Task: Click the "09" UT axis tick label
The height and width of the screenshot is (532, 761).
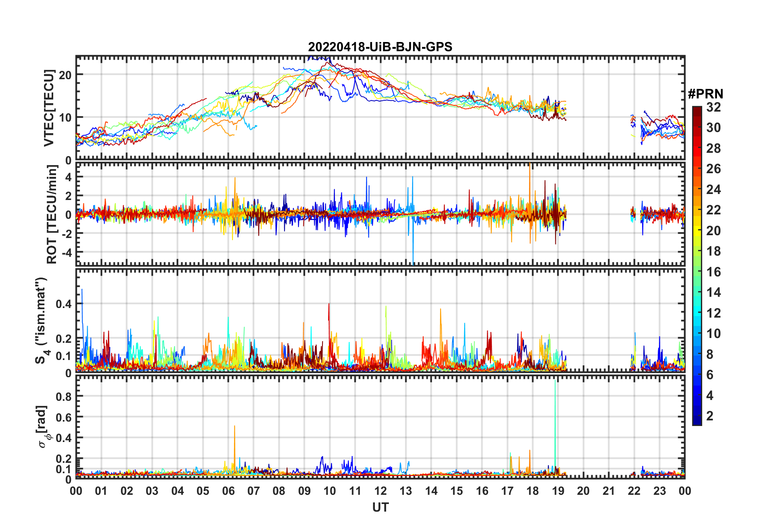Action: pyautogui.click(x=304, y=491)
